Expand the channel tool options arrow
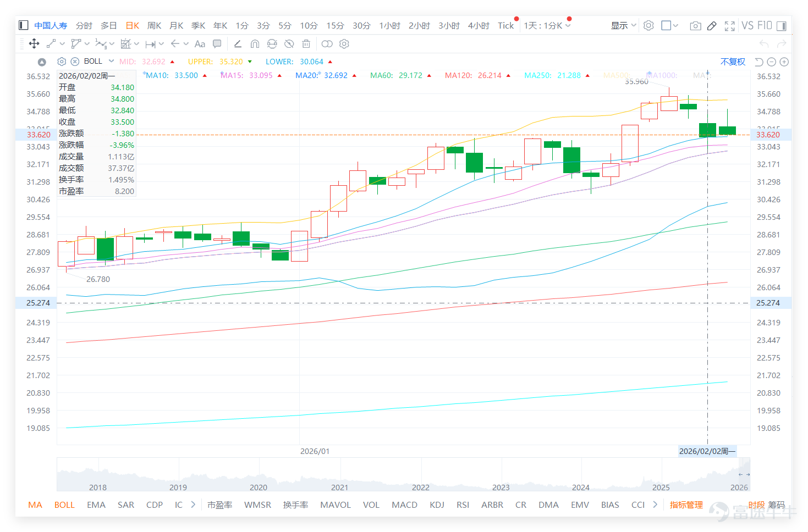This screenshot has width=808, height=532. coord(87,44)
